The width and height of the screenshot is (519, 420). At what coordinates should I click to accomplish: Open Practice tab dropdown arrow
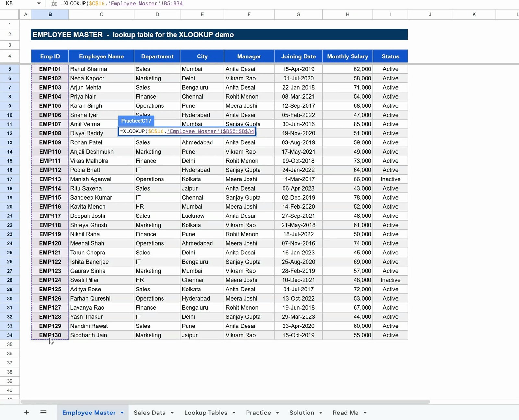[x=277, y=413]
